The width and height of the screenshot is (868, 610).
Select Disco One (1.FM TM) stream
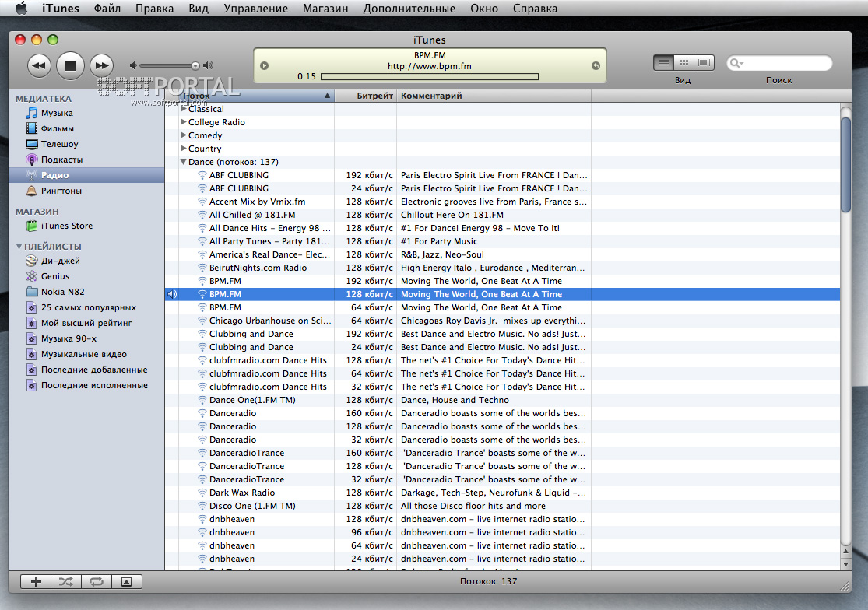click(x=502, y=506)
